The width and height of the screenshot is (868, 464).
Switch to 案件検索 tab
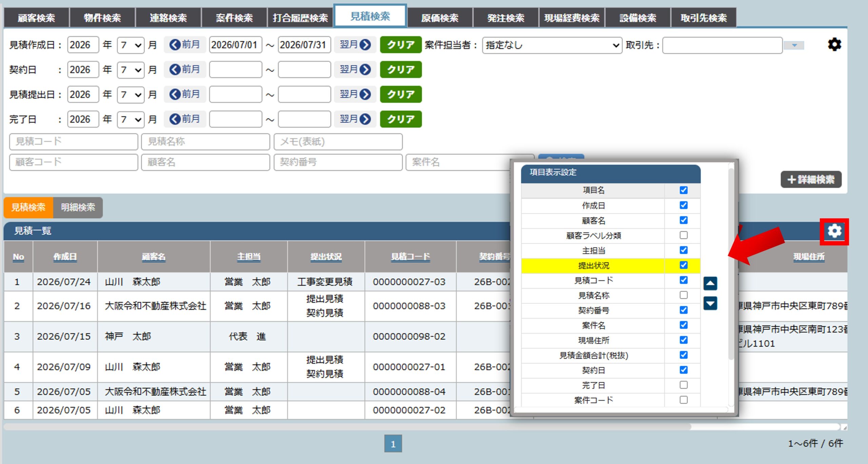tap(234, 18)
